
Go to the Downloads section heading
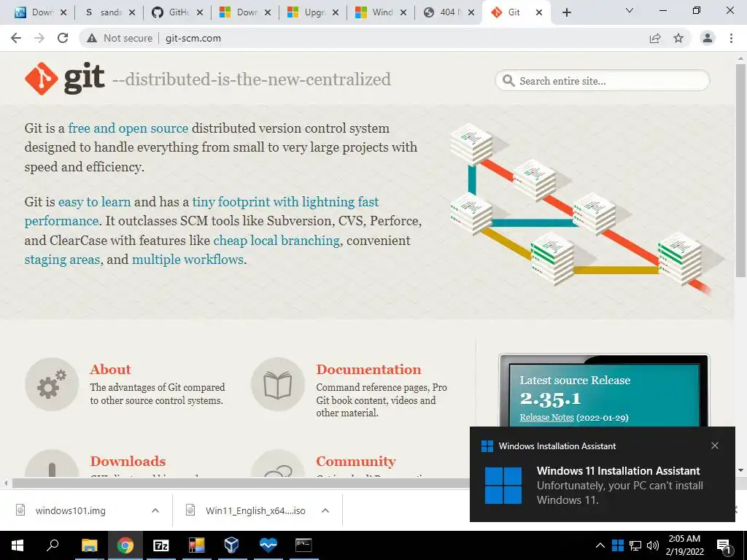point(128,461)
